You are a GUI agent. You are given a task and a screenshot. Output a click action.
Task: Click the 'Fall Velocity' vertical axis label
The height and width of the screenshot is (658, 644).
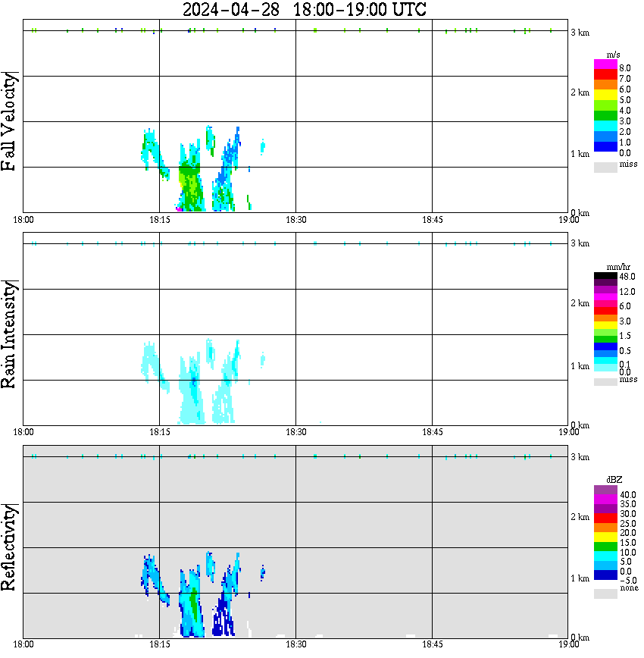[x=9, y=121]
